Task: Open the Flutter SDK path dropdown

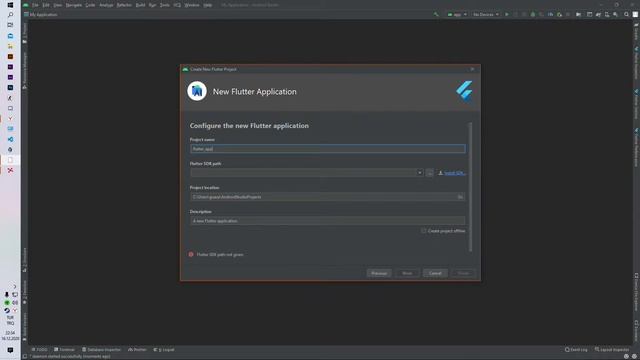Action: point(420,173)
